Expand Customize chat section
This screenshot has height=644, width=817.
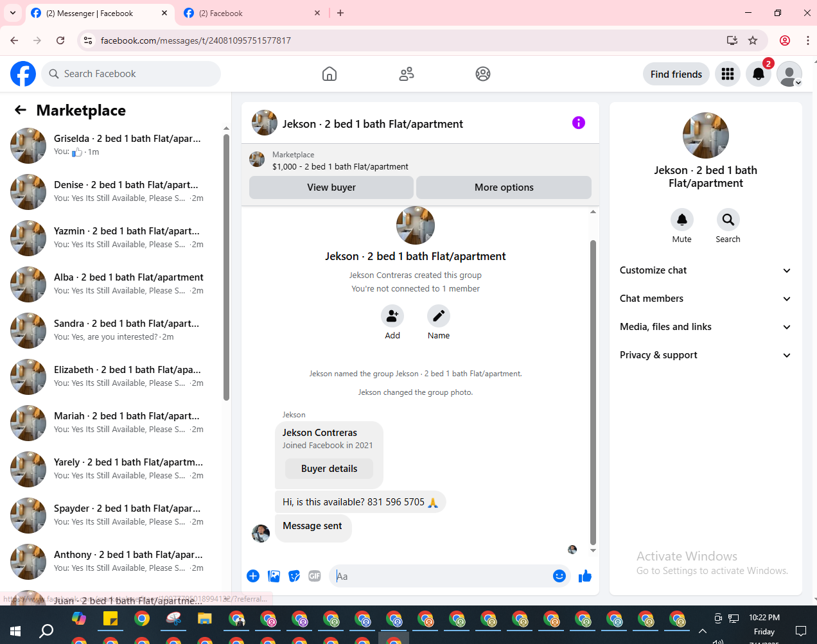pos(705,270)
